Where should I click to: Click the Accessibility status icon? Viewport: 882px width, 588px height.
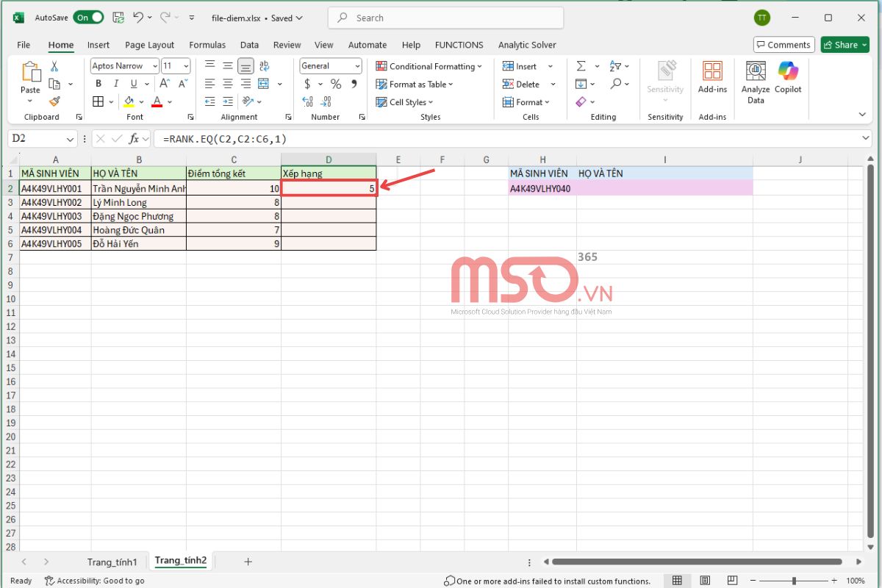49,581
